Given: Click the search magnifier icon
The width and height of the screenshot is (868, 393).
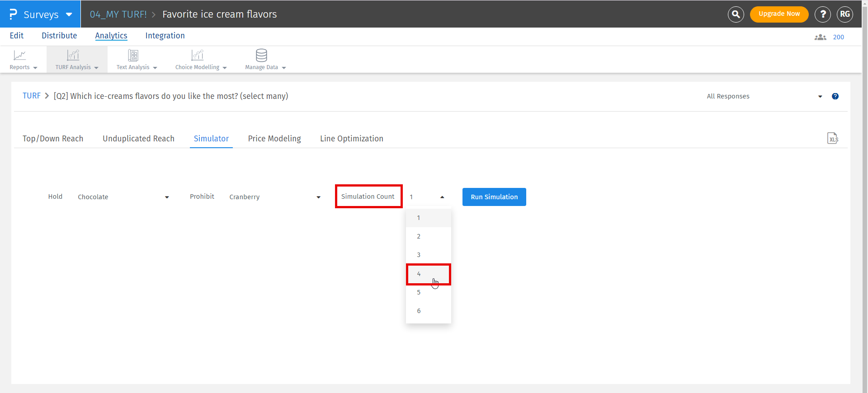Looking at the screenshot, I should point(736,14).
